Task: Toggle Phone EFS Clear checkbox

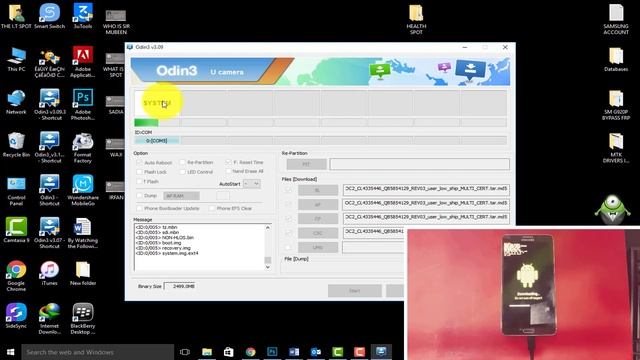Action: 212,208
